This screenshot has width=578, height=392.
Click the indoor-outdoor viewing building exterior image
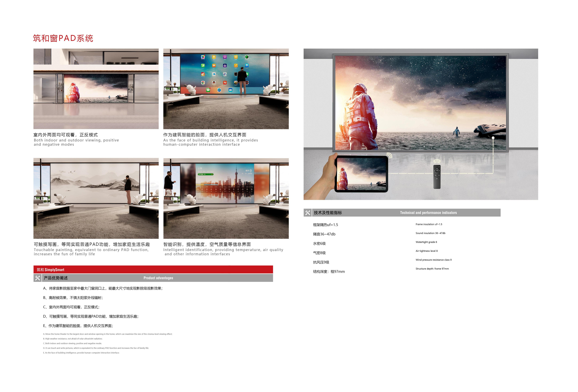point(96,89)
